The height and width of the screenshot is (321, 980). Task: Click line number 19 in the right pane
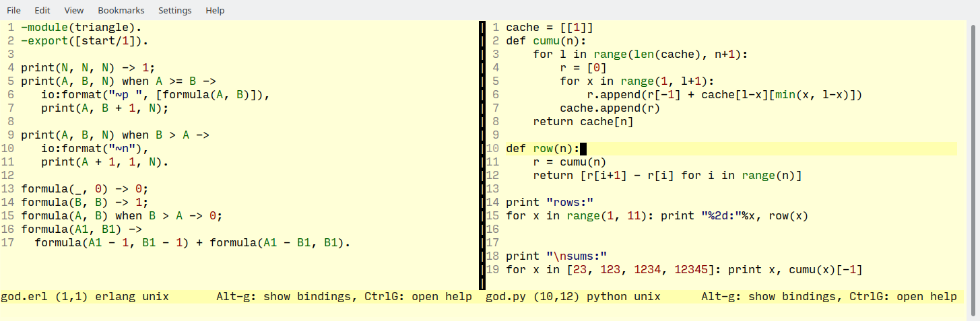pyautogui.click(x=492, y=270)
